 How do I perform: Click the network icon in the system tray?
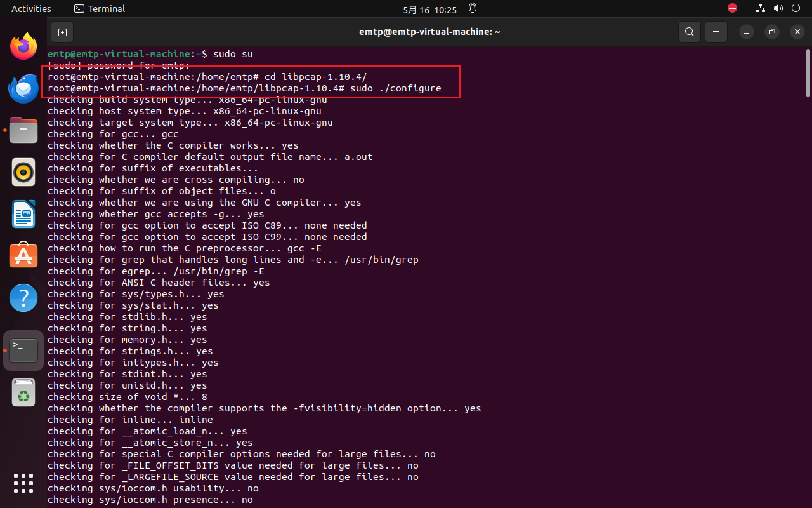pyautogui.click(x=759, y=8)
